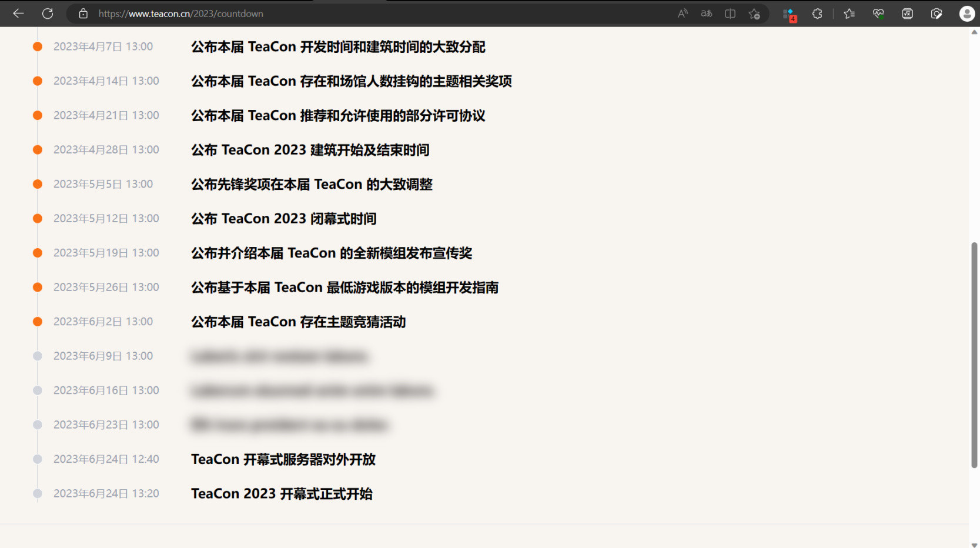View site info via lock icon
This screenshot has width=980, height=548.
point(83,14)
